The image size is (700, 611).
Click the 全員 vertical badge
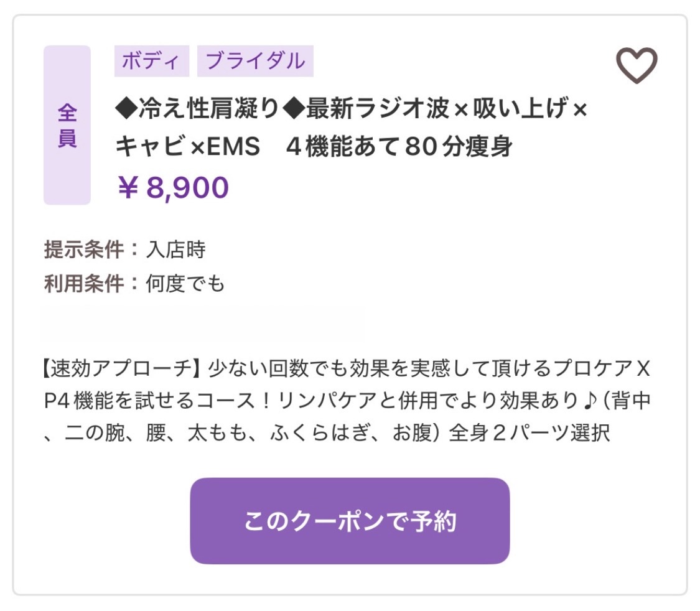pos(67,125)
